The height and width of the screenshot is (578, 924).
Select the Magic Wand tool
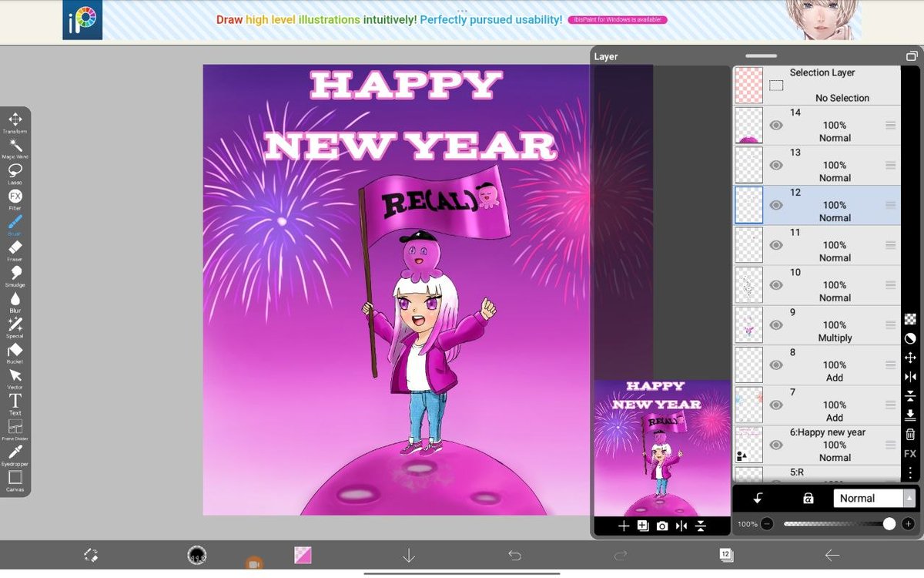[x=15, y=147]
